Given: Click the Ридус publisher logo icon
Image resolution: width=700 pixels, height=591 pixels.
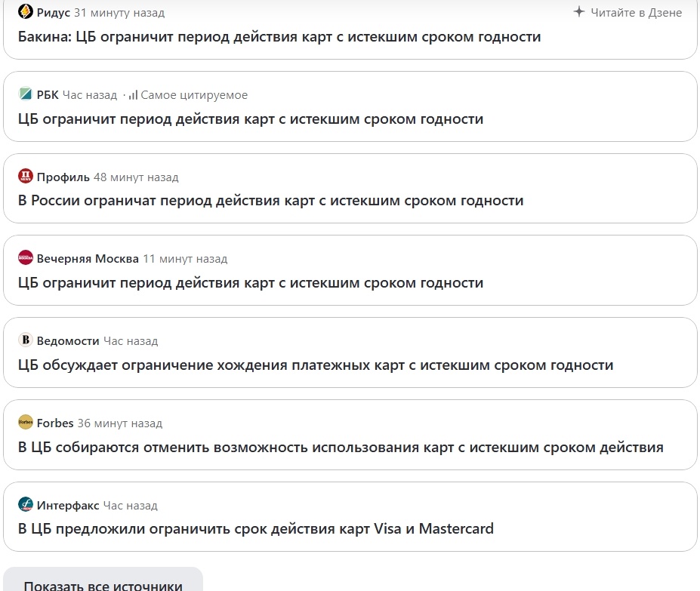Looking at the screenshot, I should (x=27, y=12).
